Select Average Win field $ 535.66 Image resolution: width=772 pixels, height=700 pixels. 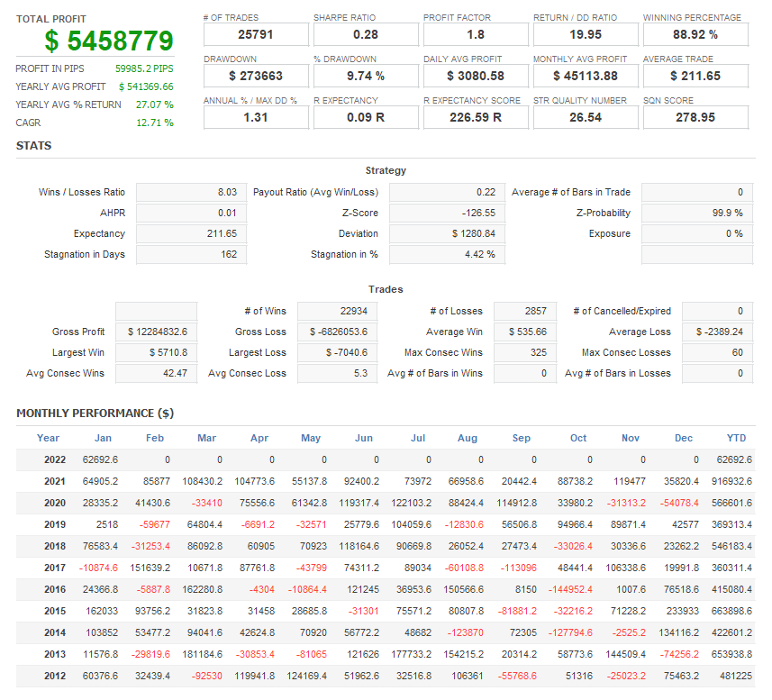[525, 332]
